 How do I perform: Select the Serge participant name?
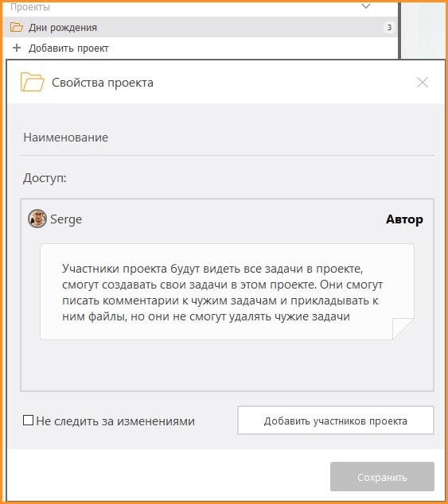[66, 219]
